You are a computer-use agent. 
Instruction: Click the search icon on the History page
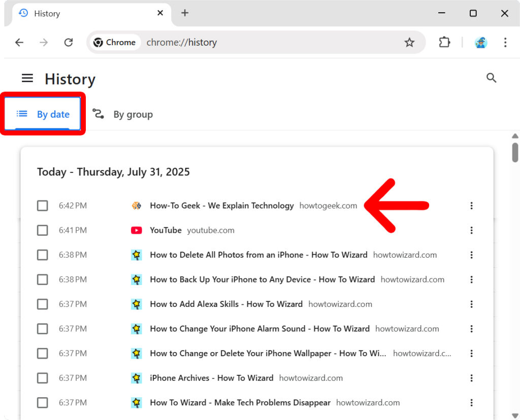coord(491,78)
